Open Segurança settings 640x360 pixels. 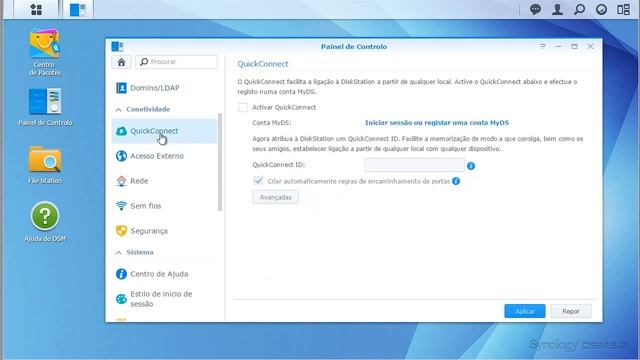point(164,231)
